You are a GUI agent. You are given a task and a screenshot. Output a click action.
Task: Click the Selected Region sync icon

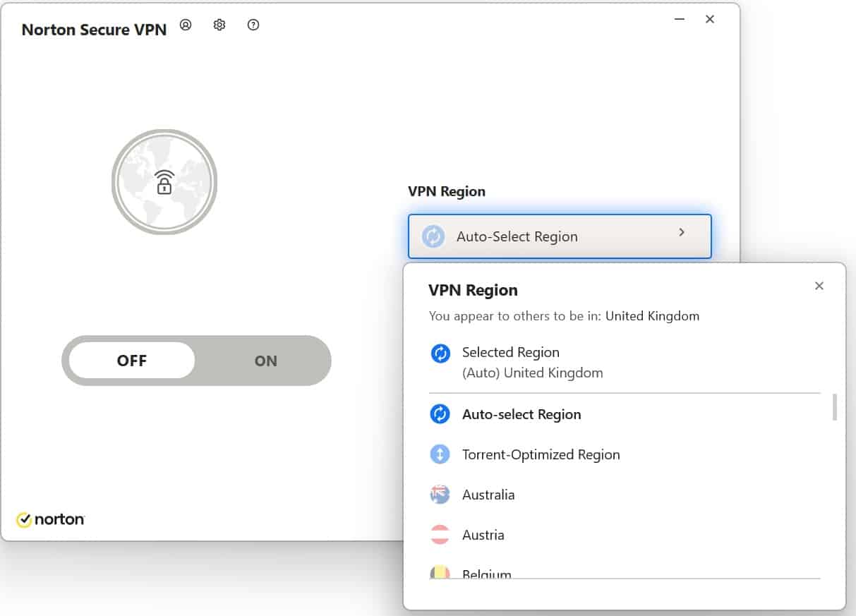coord(440,353)
